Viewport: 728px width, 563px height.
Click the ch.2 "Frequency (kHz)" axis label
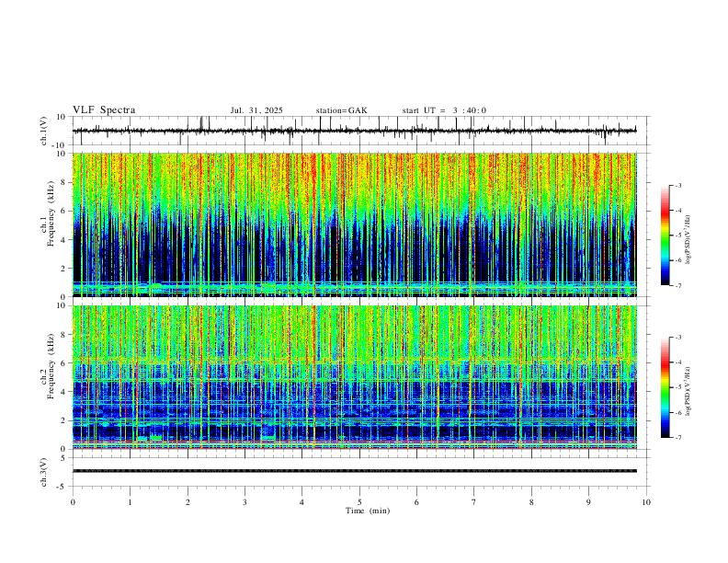point(51,365)
